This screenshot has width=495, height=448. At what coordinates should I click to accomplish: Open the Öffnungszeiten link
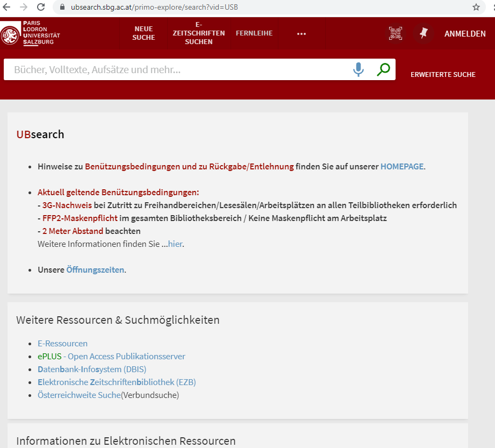point(95,270)
